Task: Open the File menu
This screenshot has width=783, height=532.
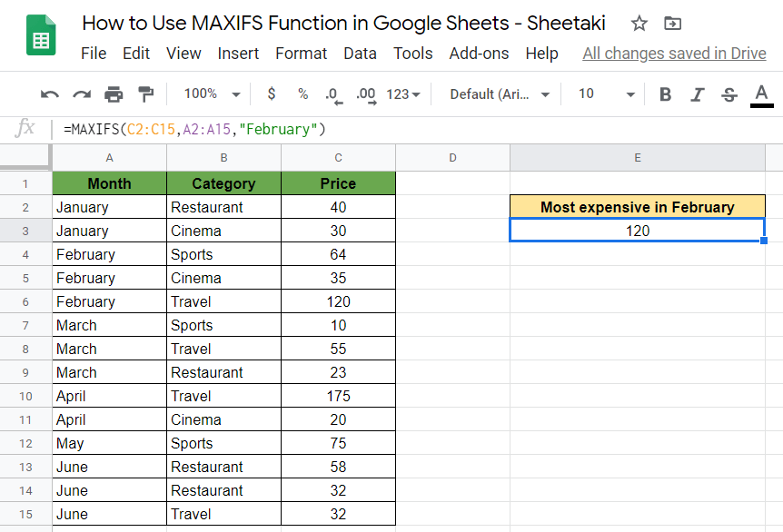Action: pyautogui.click(x=94, y=54)
